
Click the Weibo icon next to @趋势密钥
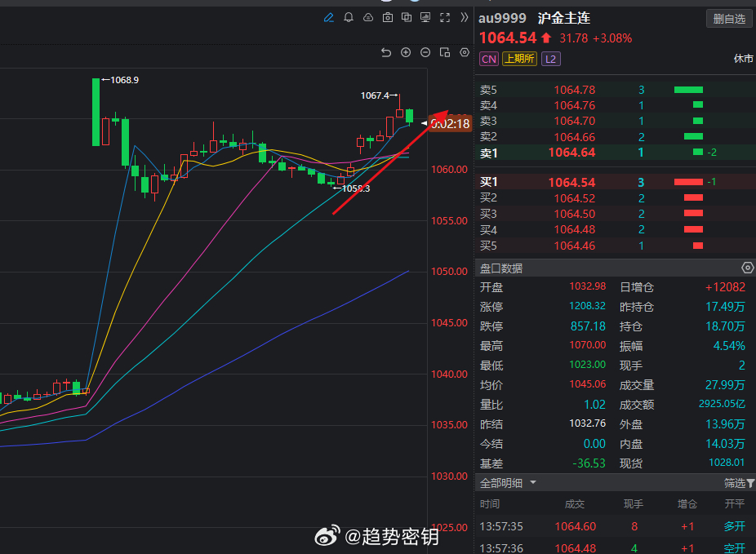327,536
